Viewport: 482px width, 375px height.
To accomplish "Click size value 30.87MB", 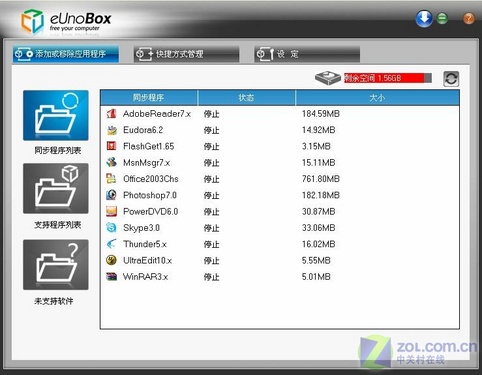I will click(x=318, y=211).
